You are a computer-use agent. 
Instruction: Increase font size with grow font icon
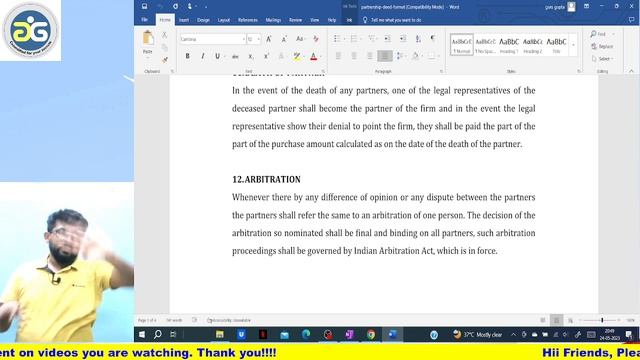coord(269,39)
